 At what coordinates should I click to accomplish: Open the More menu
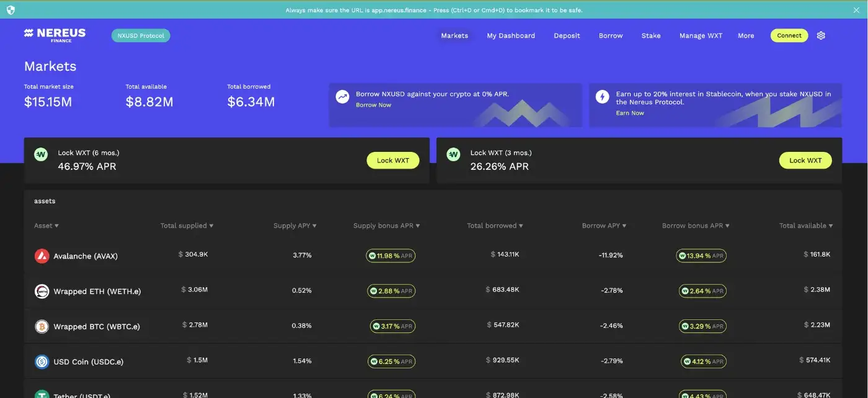click(746, 35)
